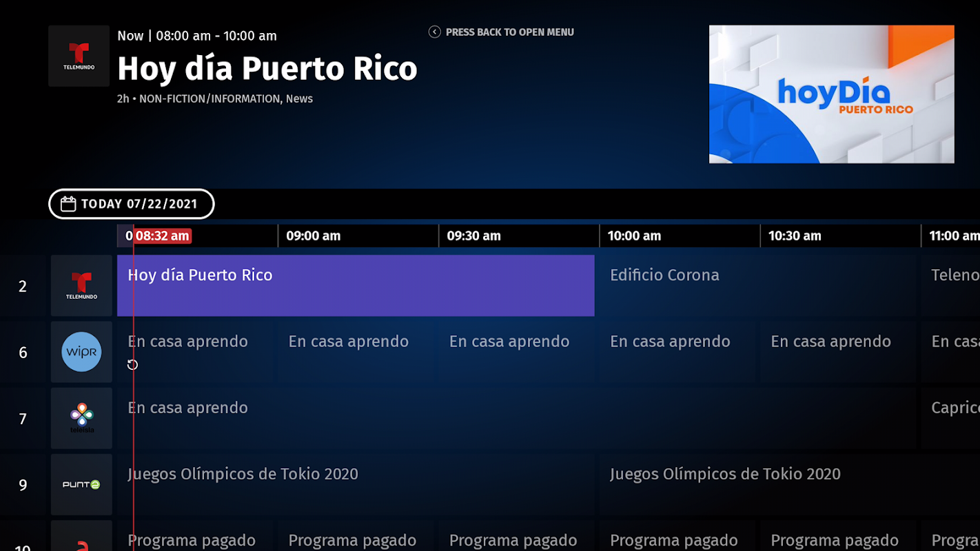Click the 10:00 am time header
980x551 pixels.
635,236
